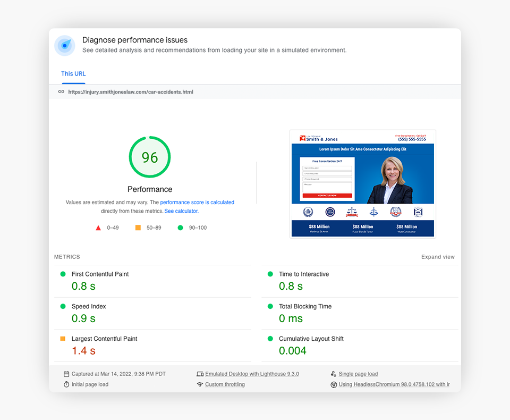Image resolution: width=510 pixels, height=420 pixels.
Task: Click the wifi icon for Custom throttling
Action: (200, 384)
